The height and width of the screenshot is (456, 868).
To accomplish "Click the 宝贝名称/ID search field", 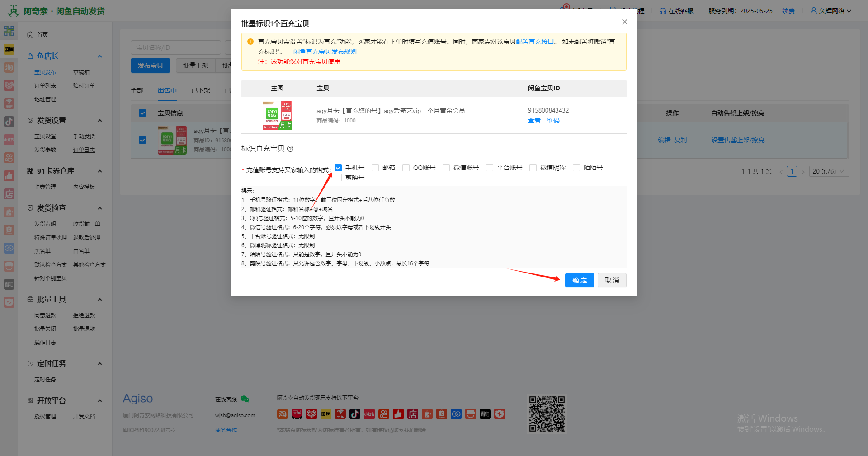I will pos(176,47).
